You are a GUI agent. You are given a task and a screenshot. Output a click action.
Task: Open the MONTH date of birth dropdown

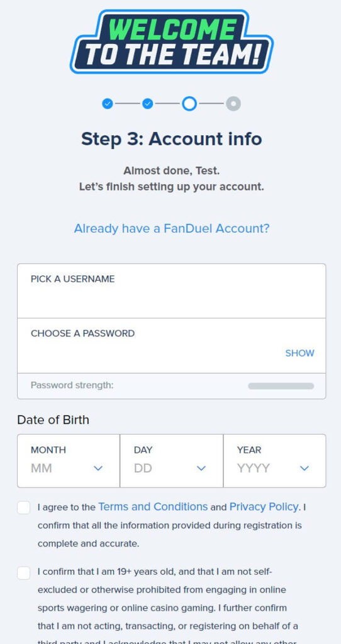click(x=69, y=461)
